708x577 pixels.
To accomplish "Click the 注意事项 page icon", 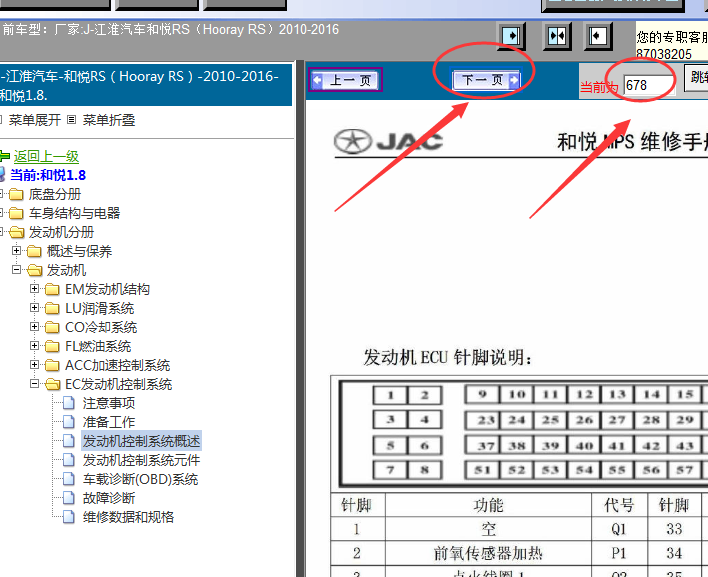I will (69, 403).
